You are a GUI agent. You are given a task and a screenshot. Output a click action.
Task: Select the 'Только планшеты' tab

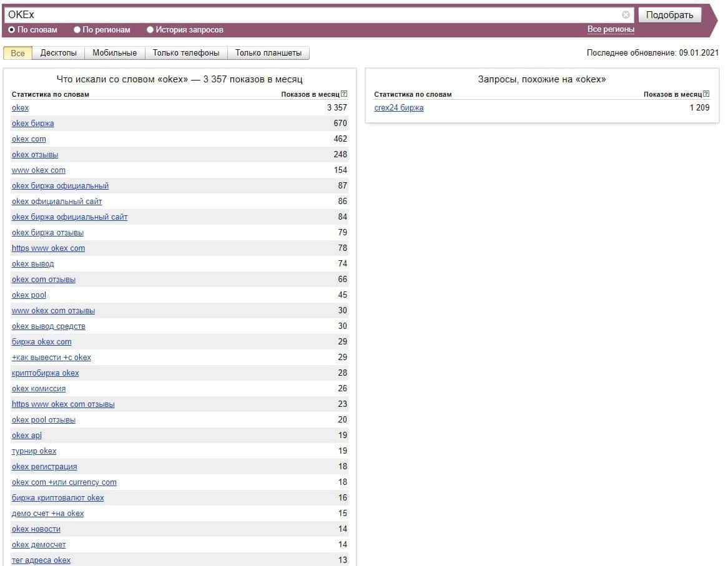(268, 53)
